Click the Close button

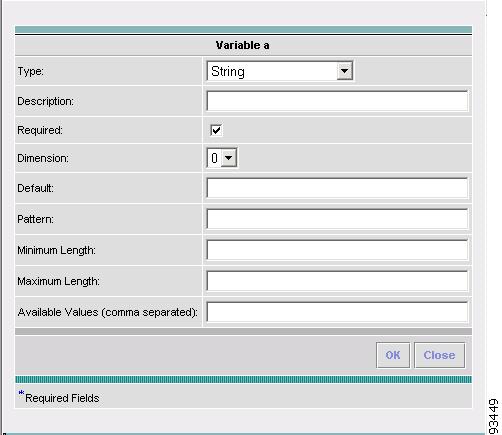point(439,355)
